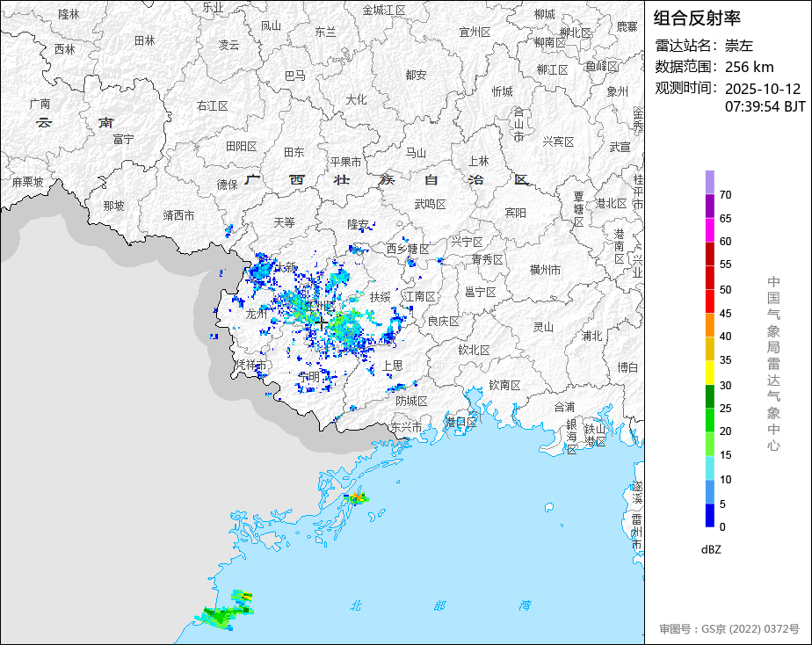Select the blue 0–5 dBZ legend swatch
This screenshot has height=645, width=812.
(709, 516)
